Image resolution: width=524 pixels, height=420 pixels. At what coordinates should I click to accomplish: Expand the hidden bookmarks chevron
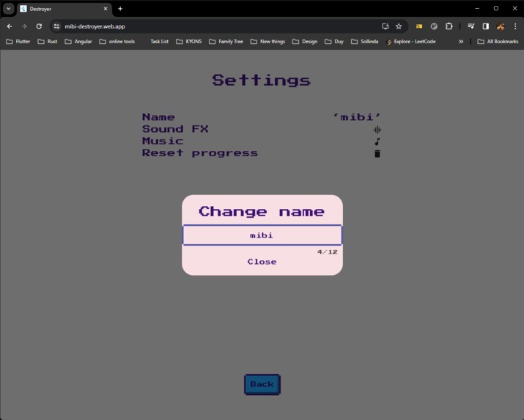(461, 42)
